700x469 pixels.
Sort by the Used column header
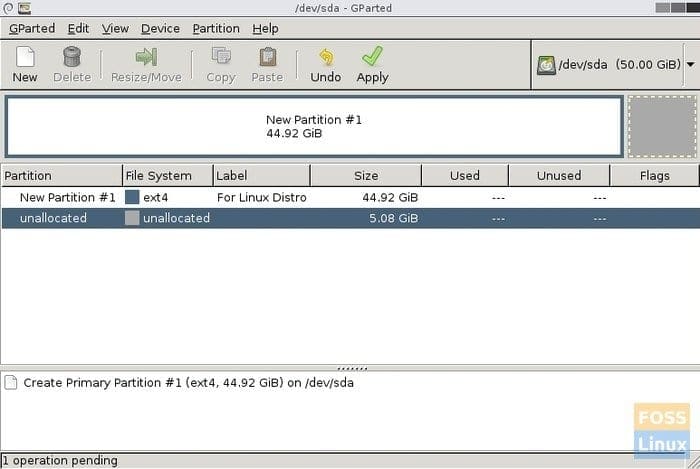click(465, 175)
